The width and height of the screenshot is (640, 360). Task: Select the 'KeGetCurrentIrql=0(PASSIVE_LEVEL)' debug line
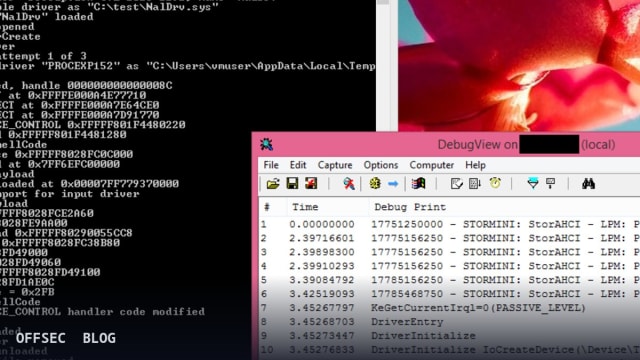pos(478,308)
